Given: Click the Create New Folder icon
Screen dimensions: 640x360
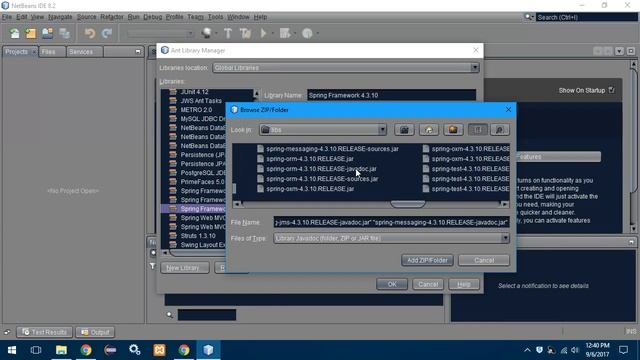Looking at the screenshot, I should pos(453,130).
